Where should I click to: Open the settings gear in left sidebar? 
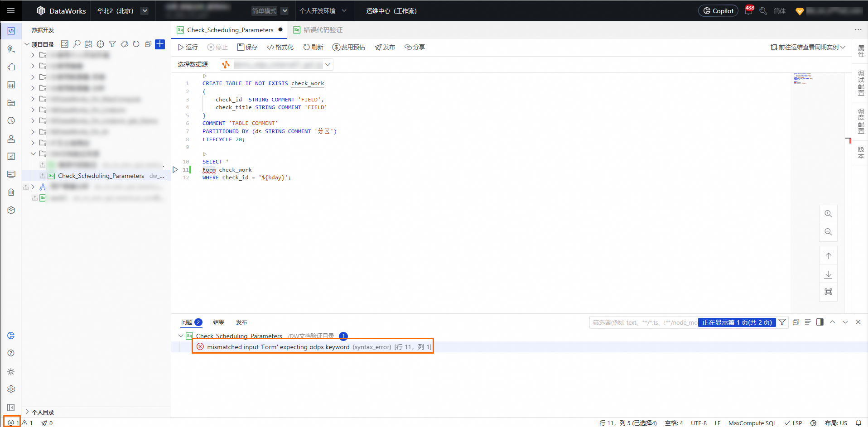[11, 389]
